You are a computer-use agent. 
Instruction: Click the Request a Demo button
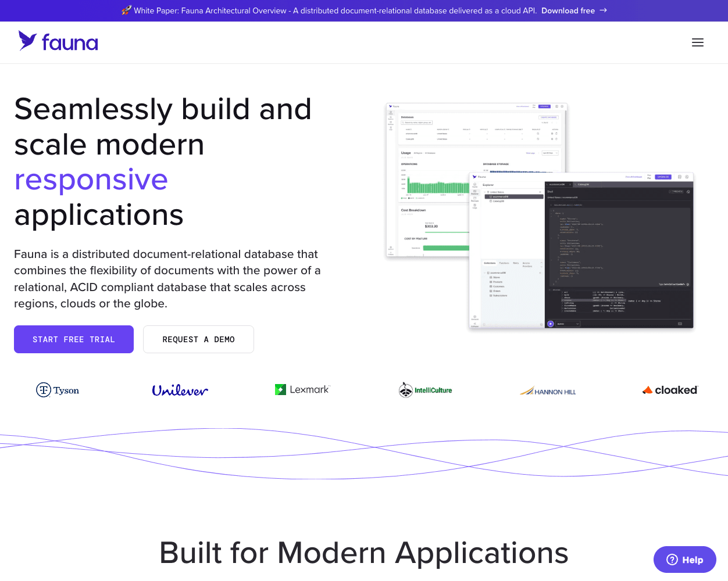pos(198,339)
